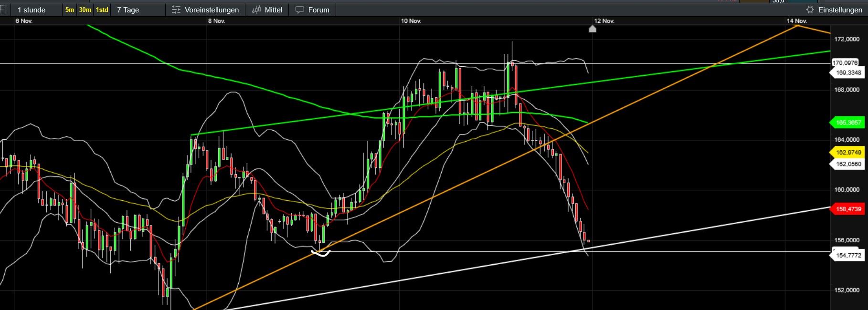
Task: Open the '1 stunde' interval dropdown
Action: pyautogui.click(x=32, y=10)
